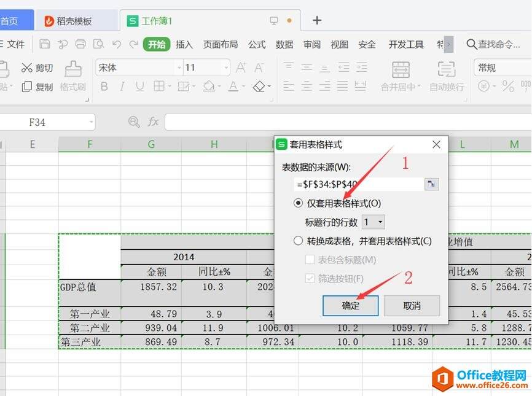Click the Cut (剪切) scissors icon
Image resolution: width=532 pixels, height=396 pixels.
(27, 68)
